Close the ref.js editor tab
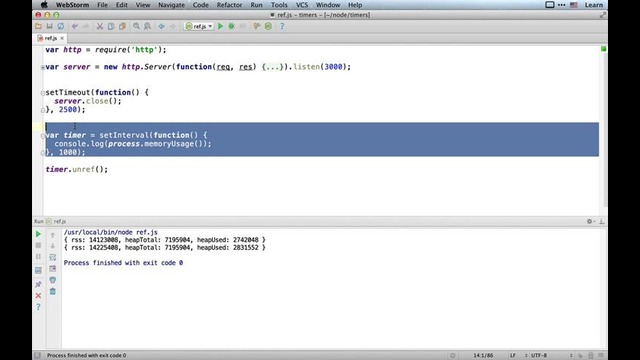The height and width of the screenshot is (360, 640). tap(62, 38)
